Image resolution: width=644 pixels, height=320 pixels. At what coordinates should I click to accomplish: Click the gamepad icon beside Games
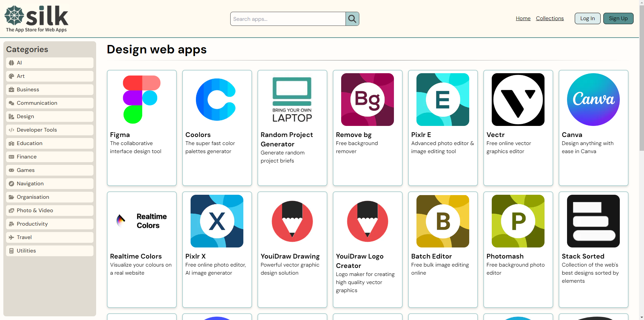11,170
